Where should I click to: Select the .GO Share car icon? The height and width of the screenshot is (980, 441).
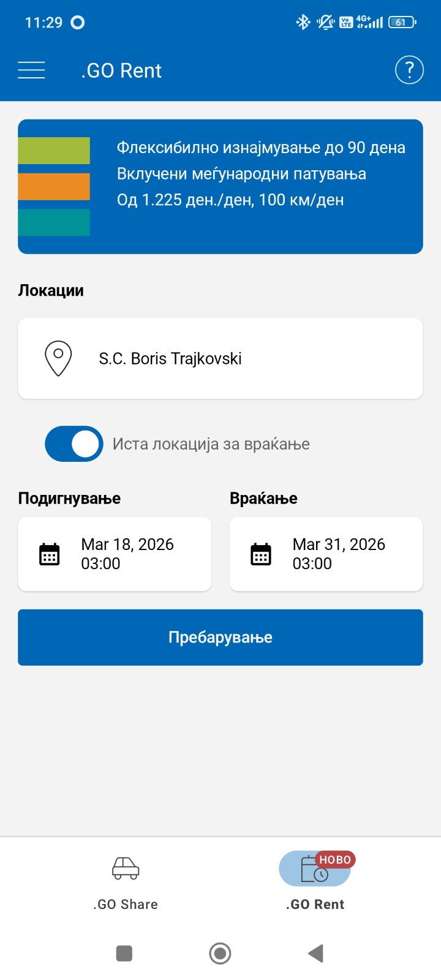coord(124,868)
